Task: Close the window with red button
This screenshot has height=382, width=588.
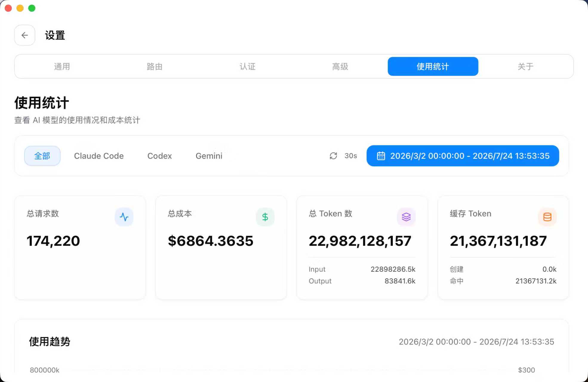Action: tap(8, 8)
